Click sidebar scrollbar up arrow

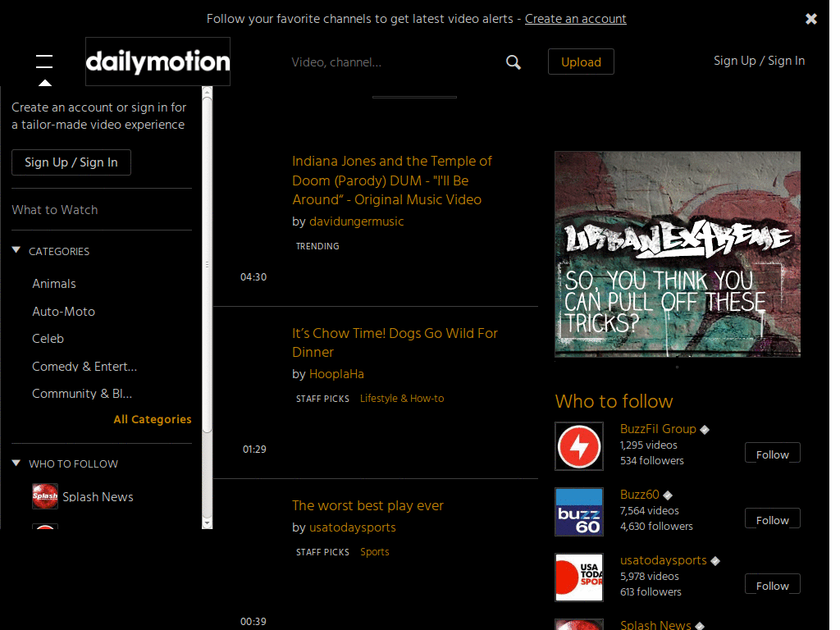(x=208, y=92)
